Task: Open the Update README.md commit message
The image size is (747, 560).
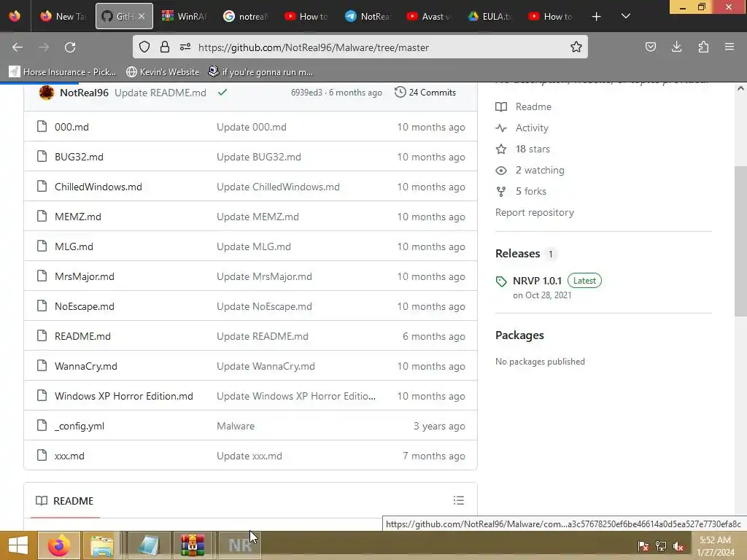Action: tap(160, 93)
